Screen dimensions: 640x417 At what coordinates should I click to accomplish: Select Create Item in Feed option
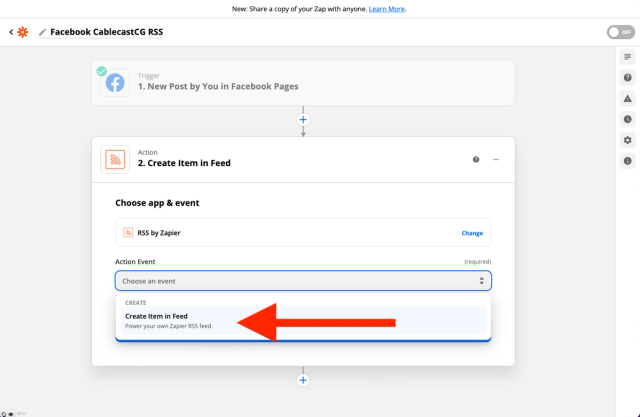click(303, 321)
